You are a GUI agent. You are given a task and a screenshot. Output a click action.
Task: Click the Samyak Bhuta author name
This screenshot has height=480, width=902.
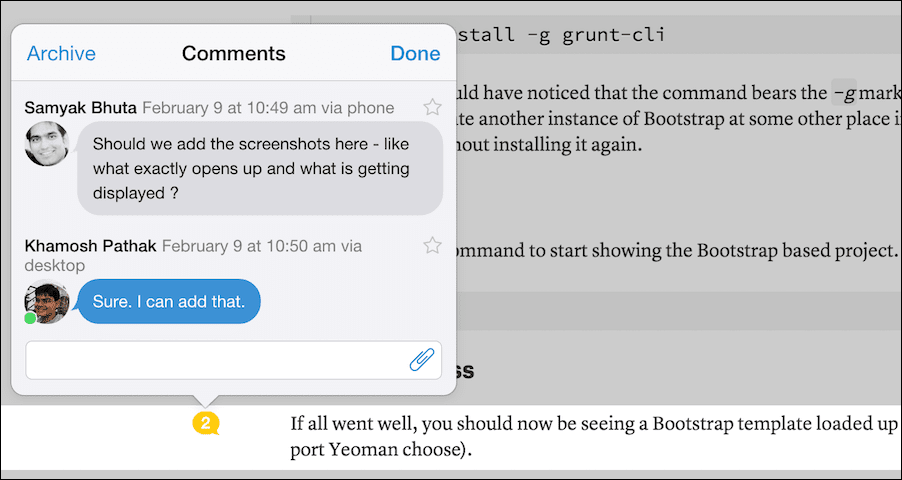(x=81, y=108)
